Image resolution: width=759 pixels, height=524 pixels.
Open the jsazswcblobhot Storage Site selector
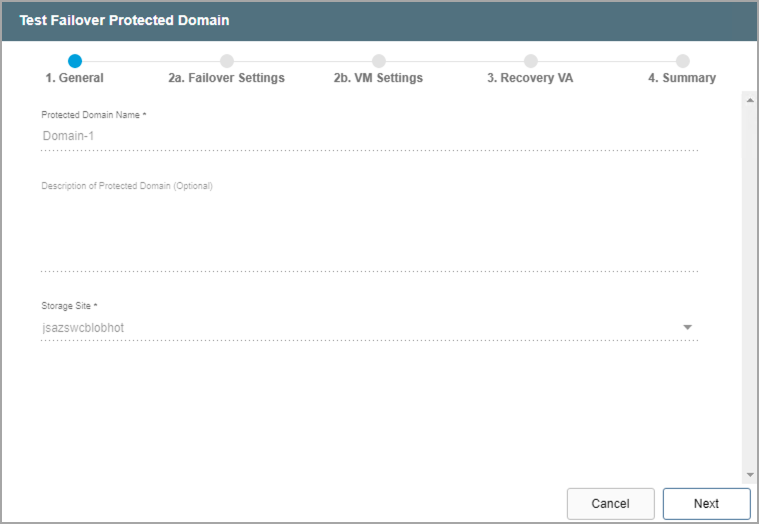[x=360, y=328]
